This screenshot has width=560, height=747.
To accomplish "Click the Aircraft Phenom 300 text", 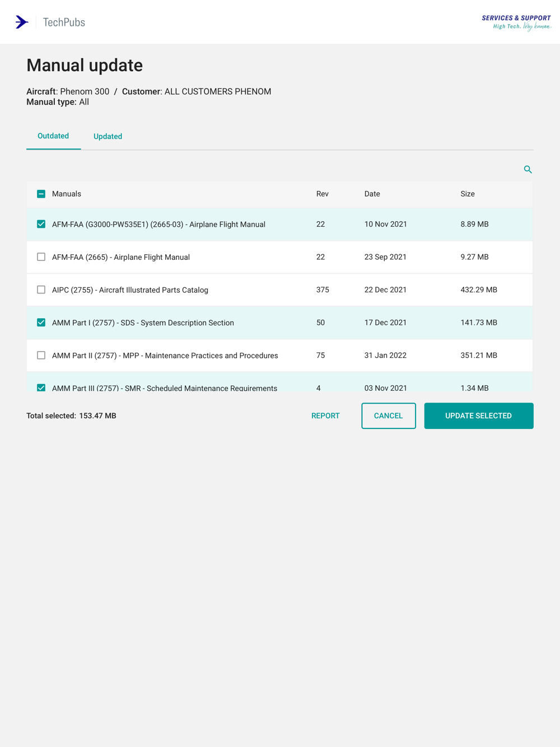I will click(x=68, y=91).
